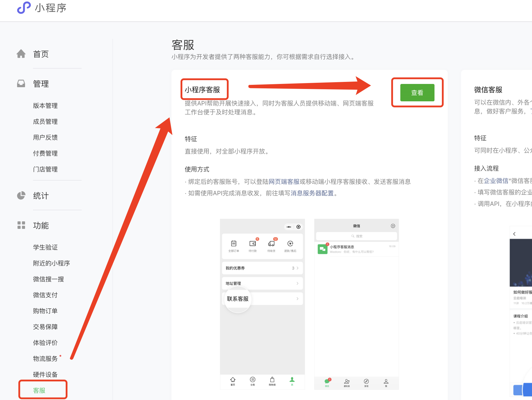Click the 搜索 field in 微信 preview

tap(356, 236)
